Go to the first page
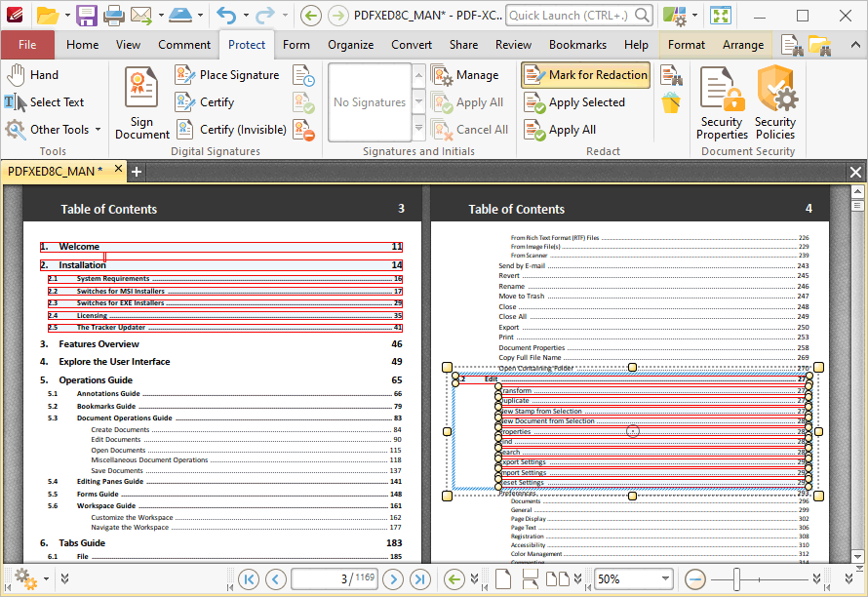This screenshot has width=868, height=597. 248,579
